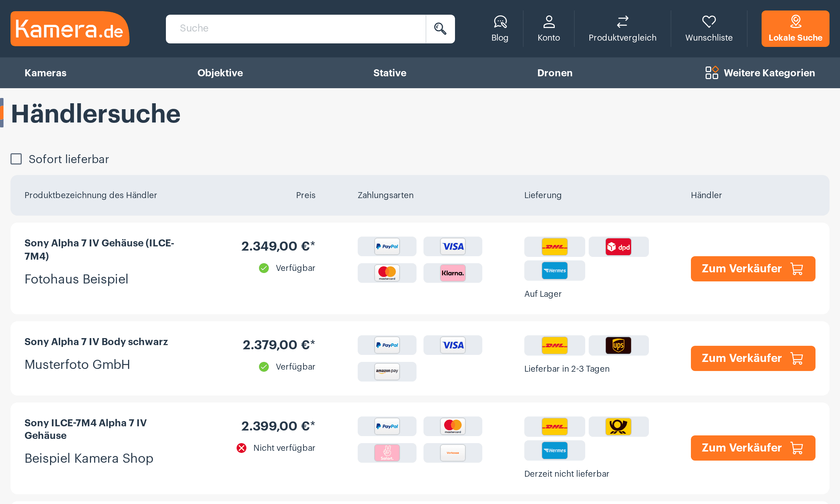This screenshot has width=840, height=504.
Task: Click the UPS delivery icon
Action: [618, 345]
